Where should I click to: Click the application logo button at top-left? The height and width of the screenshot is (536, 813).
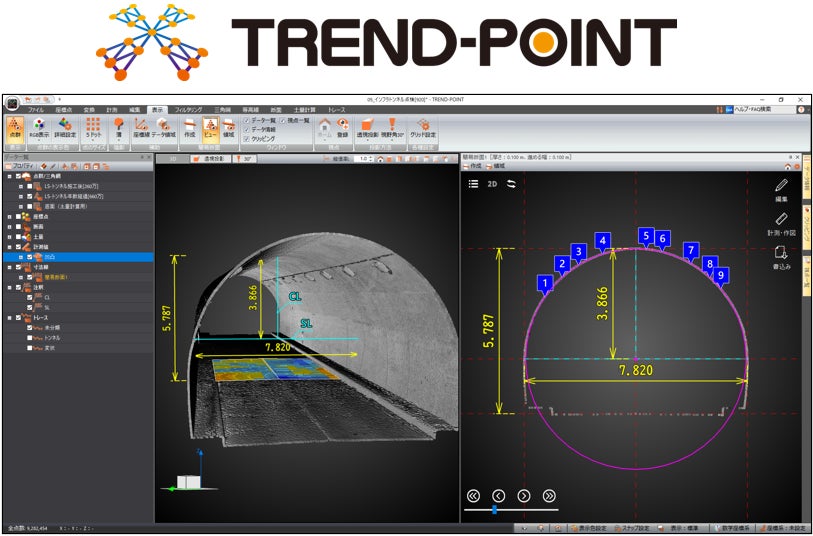click(12, 103)
